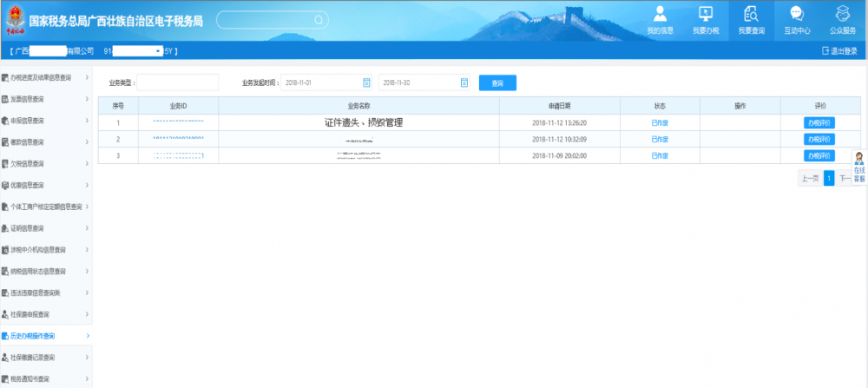Image resolution: width=868 pixels, height=388 pixels.
Task: Click the national tax emblem logo
Action: (16, 20)
